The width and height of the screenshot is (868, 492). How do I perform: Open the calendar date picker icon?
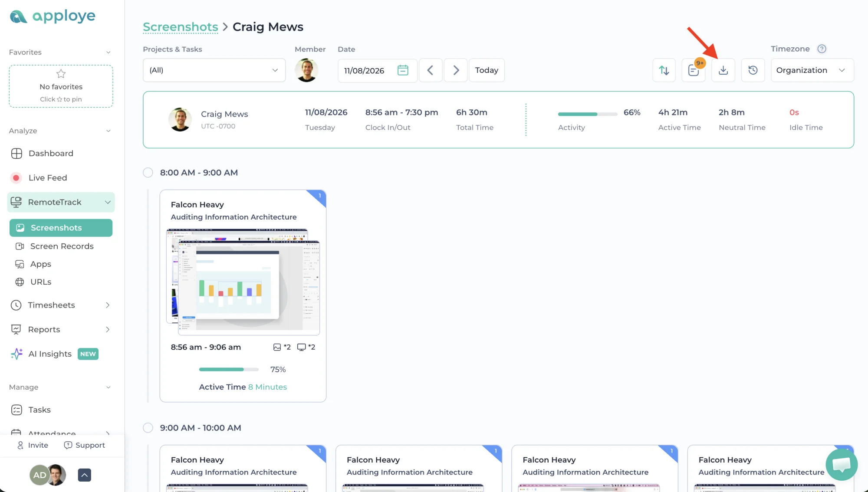403,70
